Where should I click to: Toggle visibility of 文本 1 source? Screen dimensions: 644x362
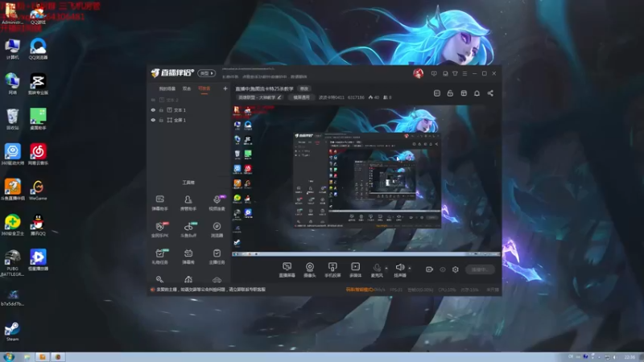(x=153, y=110)
